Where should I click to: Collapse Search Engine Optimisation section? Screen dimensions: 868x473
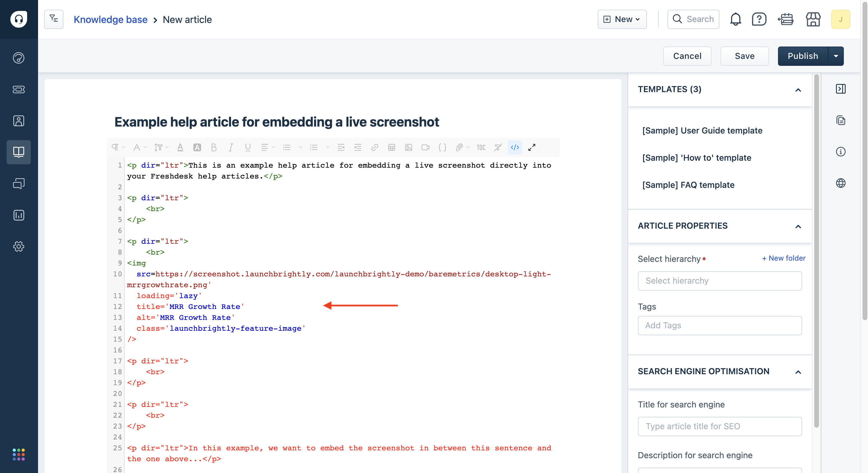click(798, 372)
